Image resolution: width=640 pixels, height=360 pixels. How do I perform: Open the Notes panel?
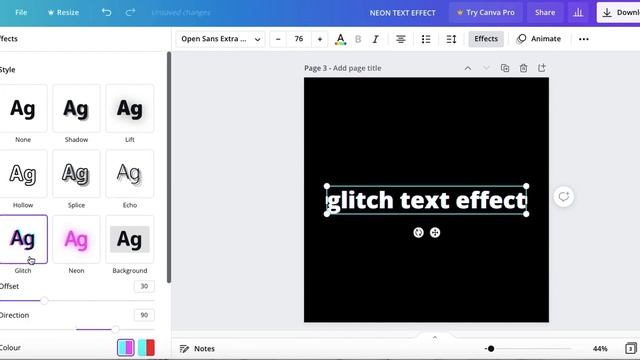click(x=197, y=349)
